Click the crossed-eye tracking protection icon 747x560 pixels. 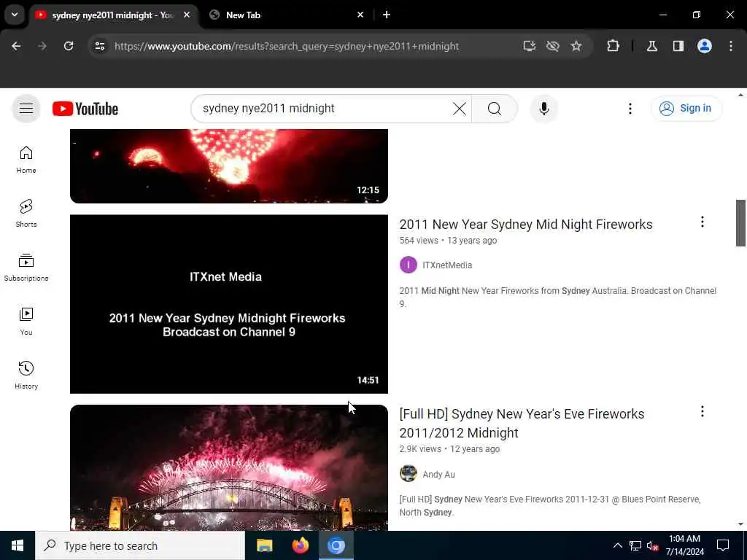[553, 46]
